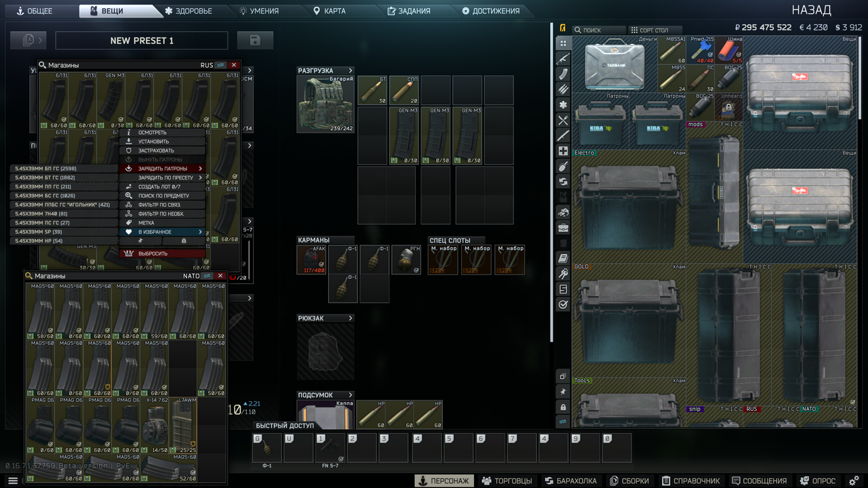This screenshot has width=868, height=488.
Task: Click search magnifier in RUS Магазины window
Action: [42, 65]
